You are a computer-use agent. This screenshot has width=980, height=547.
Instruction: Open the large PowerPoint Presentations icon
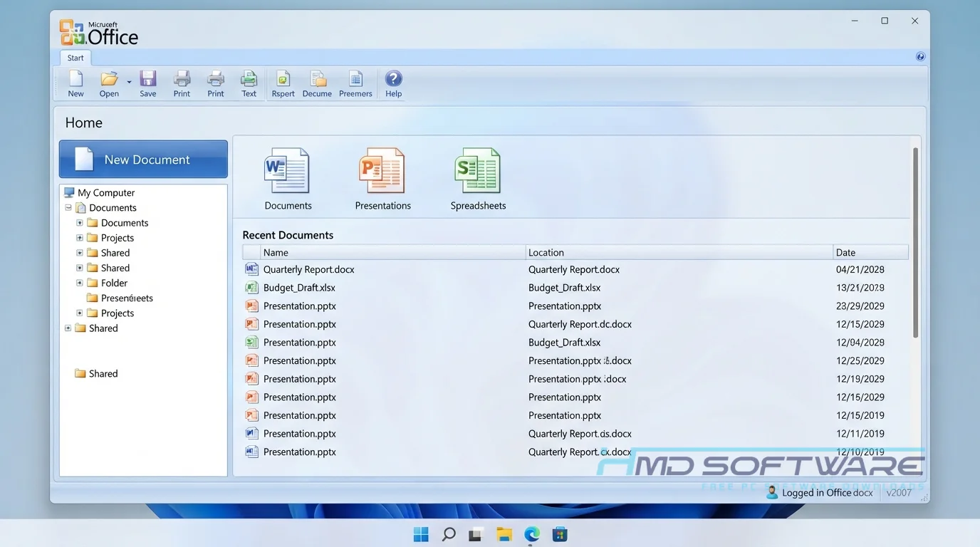click(382, 171)
